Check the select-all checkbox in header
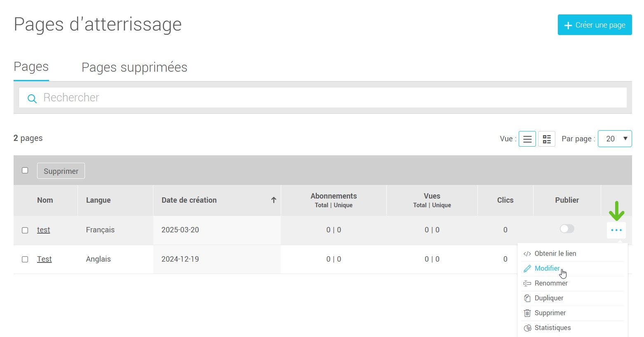Image resolution: width=644 pixels, height=337 pixels. (x=25, y=171)
